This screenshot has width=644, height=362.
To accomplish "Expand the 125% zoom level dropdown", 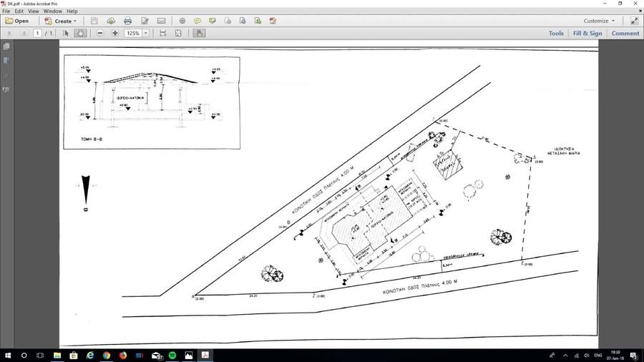I will (x=146, y=33).
